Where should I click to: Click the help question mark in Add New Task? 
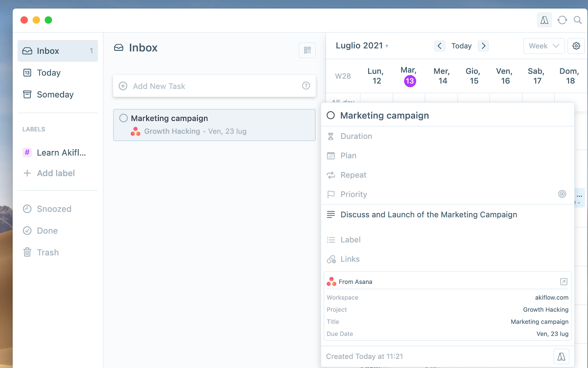[306, 86]
